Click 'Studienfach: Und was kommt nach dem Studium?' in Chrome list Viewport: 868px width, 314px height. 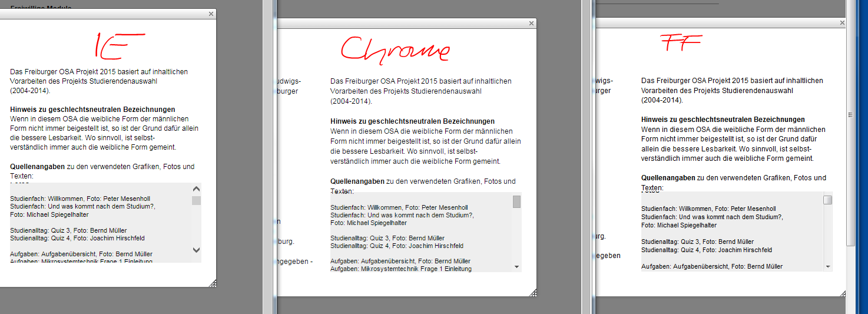coord(402,216)
